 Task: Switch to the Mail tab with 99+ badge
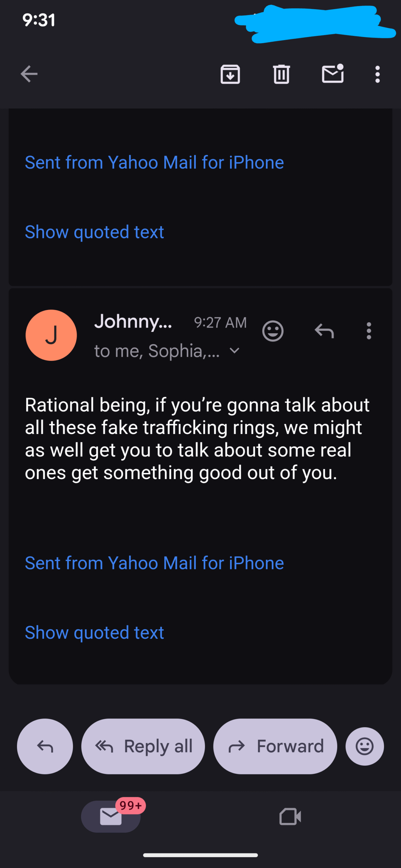click(x=111, y=816)
